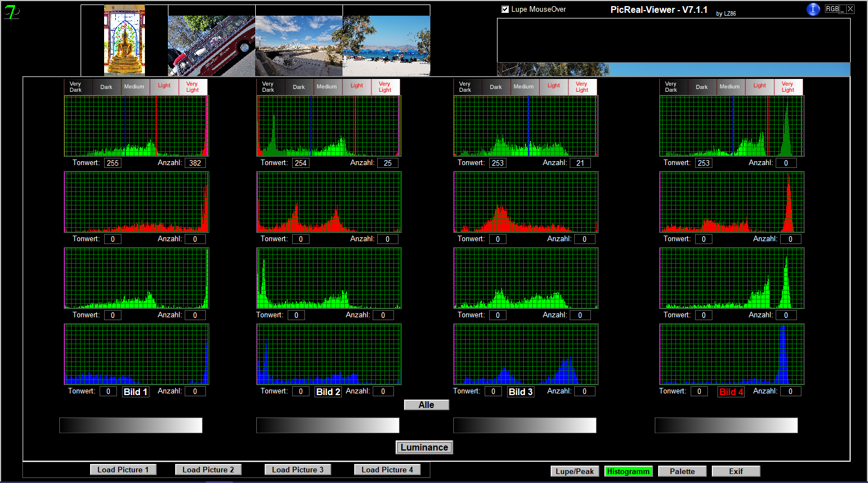This screenshot has width=868, height=483.
Task: Click picture 3 blue channel histogram
Action: (526, 354)
